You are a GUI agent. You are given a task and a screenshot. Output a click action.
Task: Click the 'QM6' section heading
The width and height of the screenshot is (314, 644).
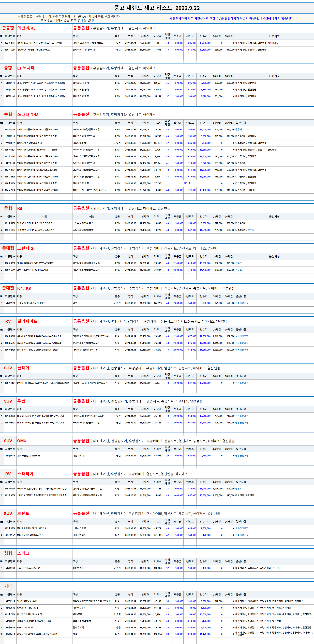pos(22,441)
